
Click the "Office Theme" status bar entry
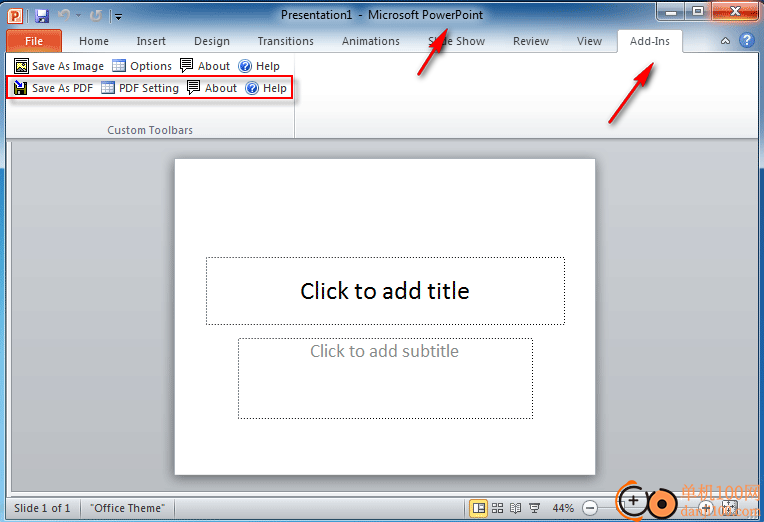(128, 508)
